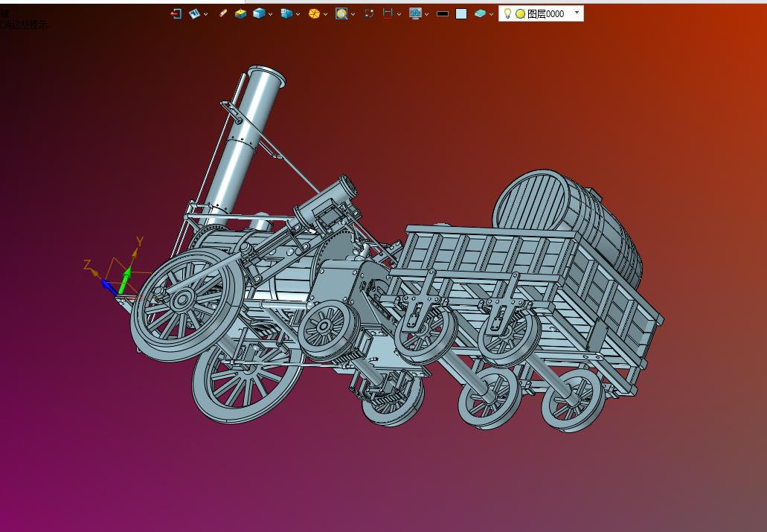The image size is (767, 532).
Task: Click the monitor display settings icon
Action: pos(415,13)
